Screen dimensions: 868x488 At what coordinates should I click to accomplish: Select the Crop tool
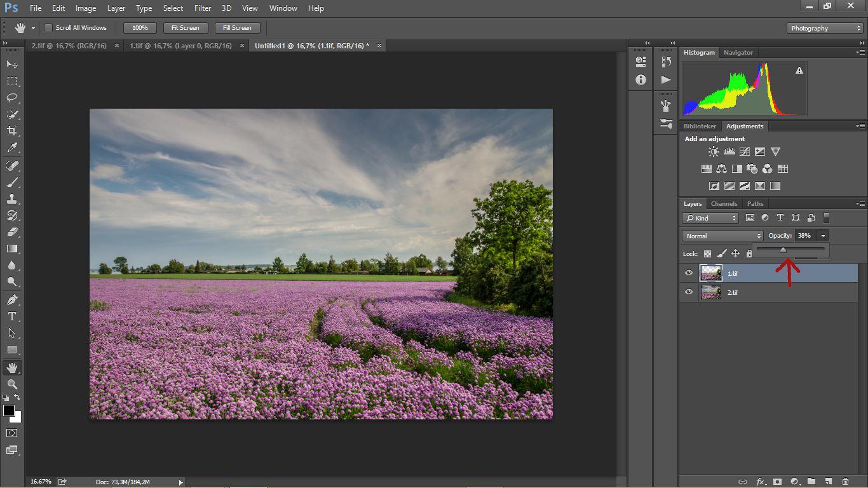12,131
